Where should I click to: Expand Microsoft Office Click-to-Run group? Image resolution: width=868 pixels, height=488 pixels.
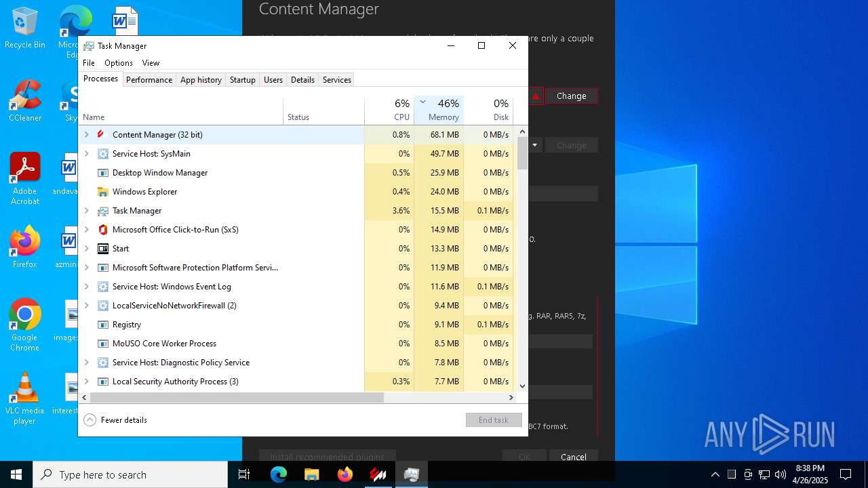[x=86, y=230]
